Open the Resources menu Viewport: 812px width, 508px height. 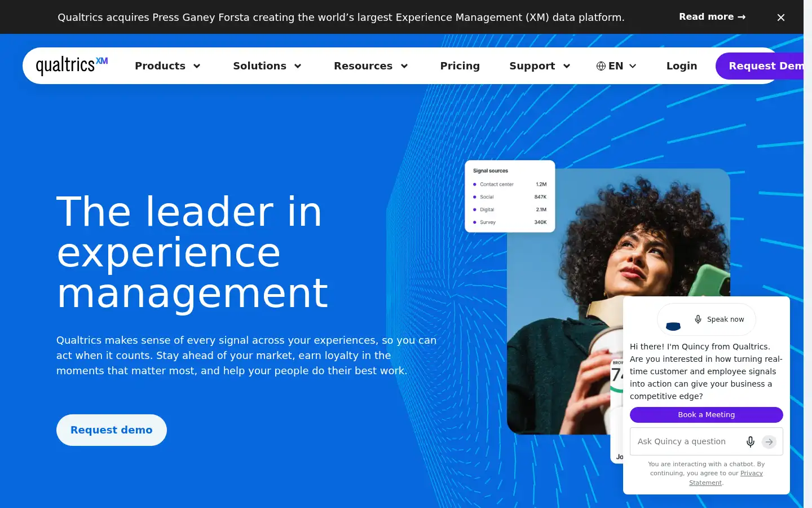click(363, 66)
